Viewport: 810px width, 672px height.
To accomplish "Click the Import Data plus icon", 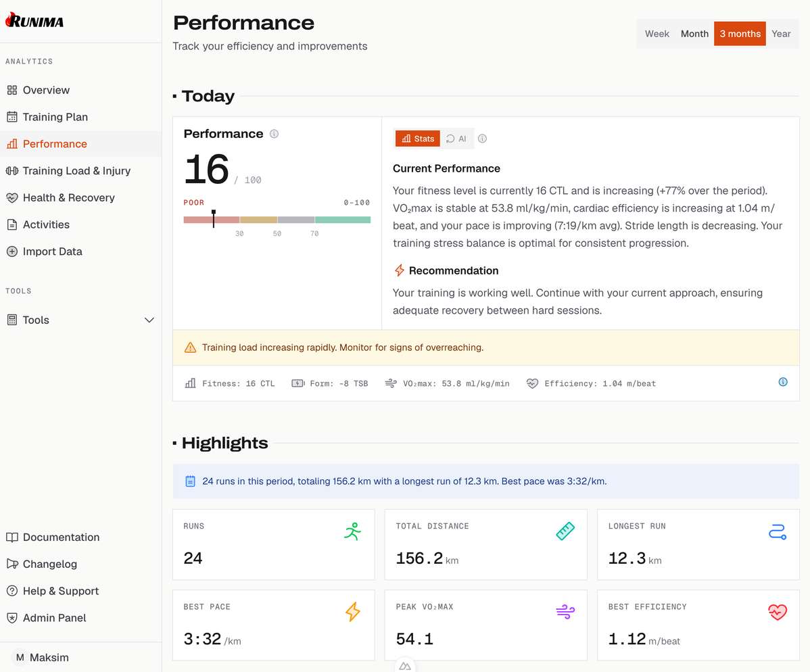I will [x=12, y=251].
